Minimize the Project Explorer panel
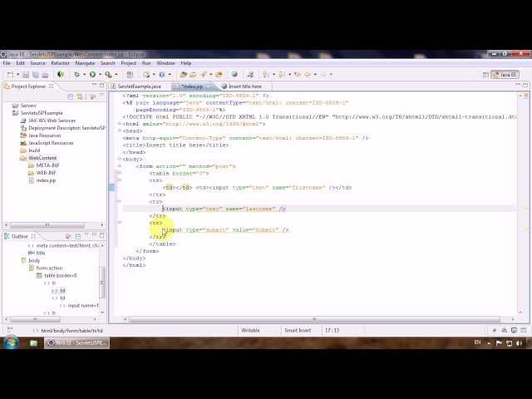532x399 pixels. [x=94, y=85]
